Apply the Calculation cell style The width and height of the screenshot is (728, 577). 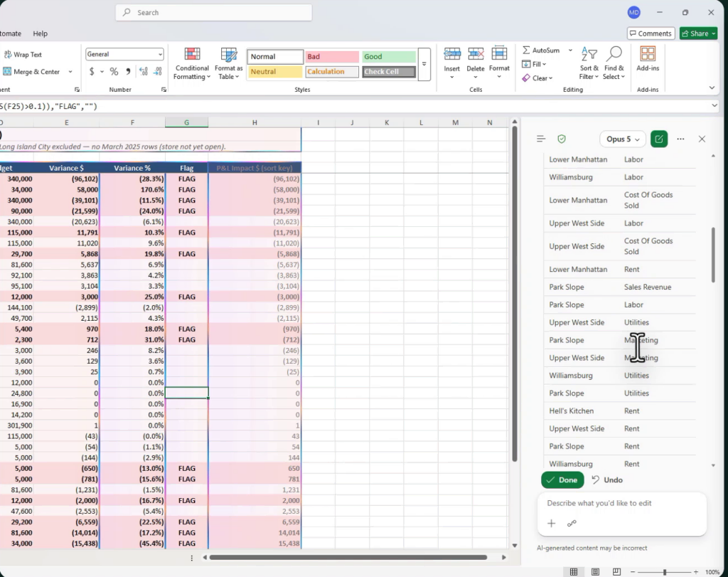(x=332, y=72)
